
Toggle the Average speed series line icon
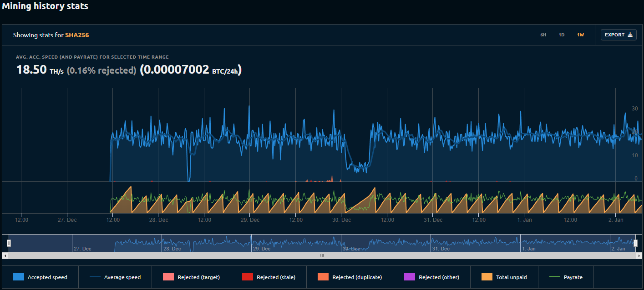[x=95, y=277]
